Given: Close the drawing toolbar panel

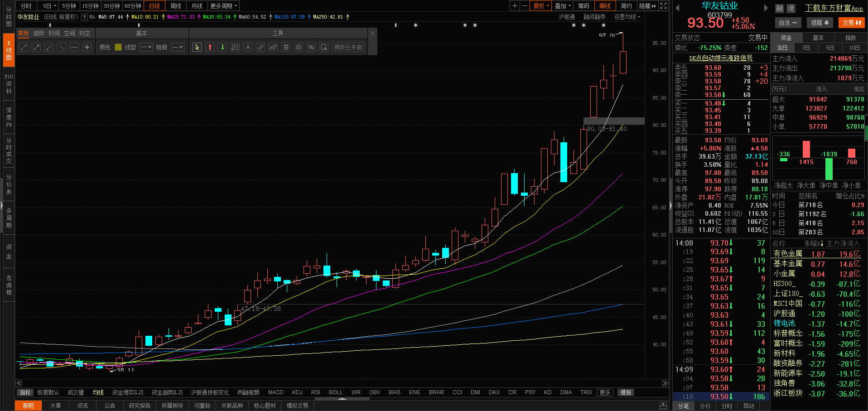Looking at the screenshot, I should coord(373,33).
